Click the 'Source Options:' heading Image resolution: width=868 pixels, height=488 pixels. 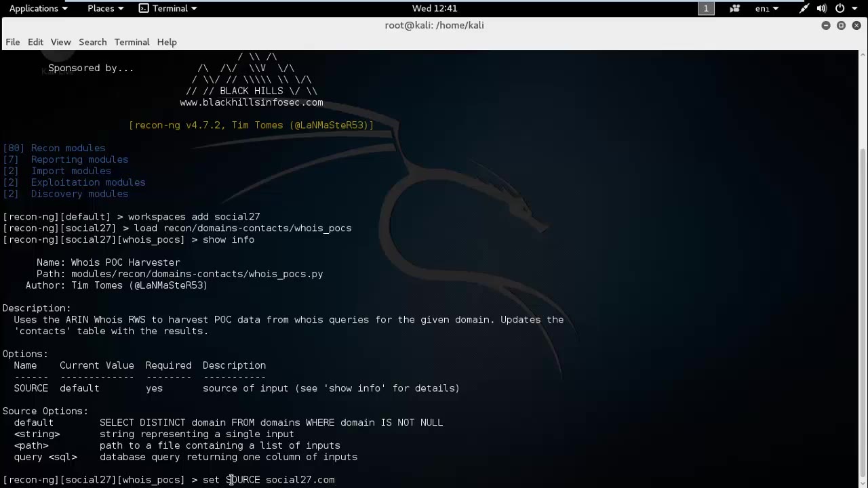coord(45,411)
